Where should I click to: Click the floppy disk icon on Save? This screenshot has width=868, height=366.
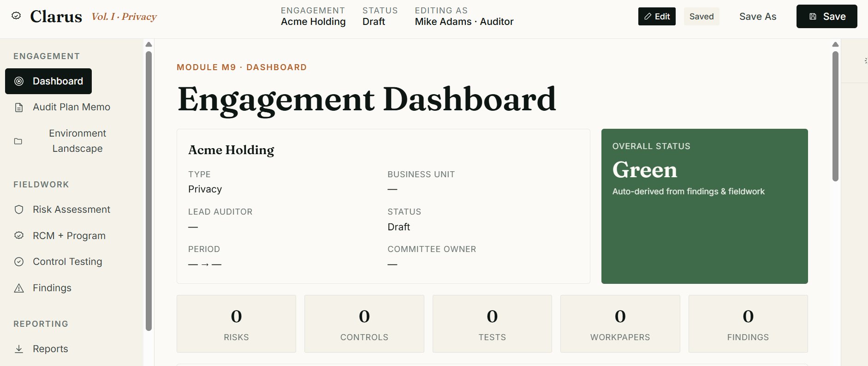[813, 17]
